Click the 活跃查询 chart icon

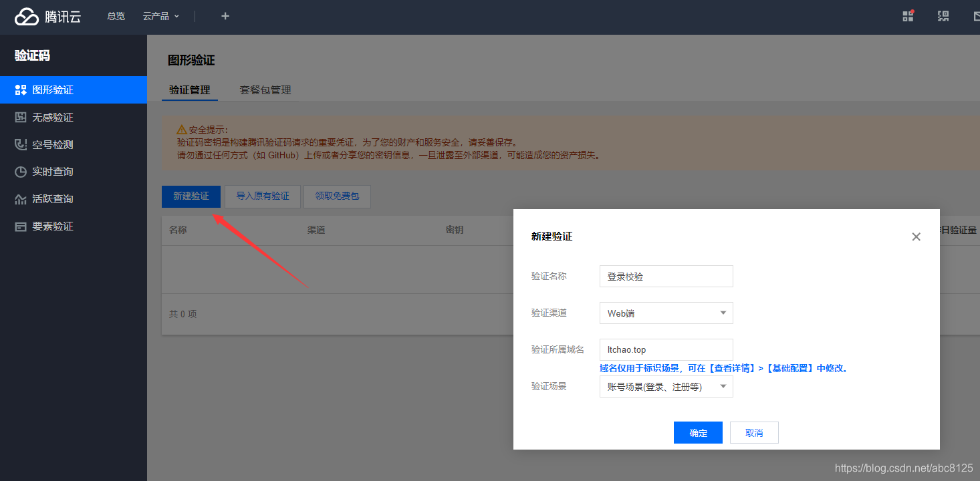(x=21, y=199)
